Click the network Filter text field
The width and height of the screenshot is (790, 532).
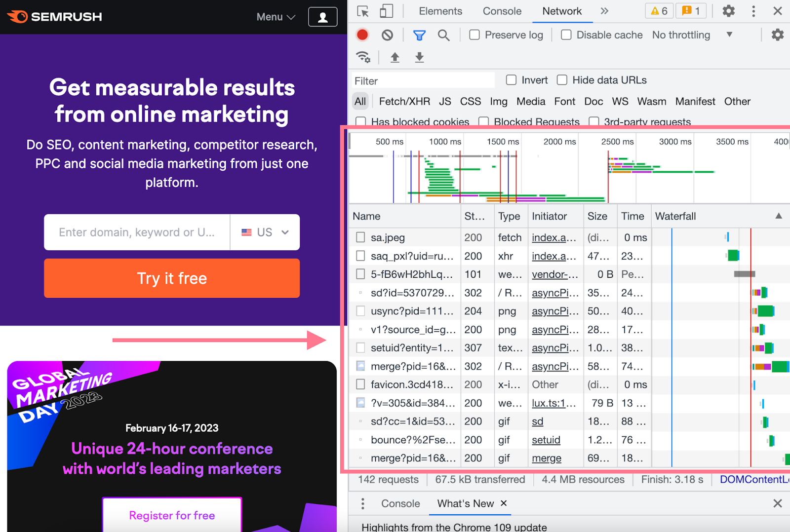pyautogui.click(x=423, y=80)
